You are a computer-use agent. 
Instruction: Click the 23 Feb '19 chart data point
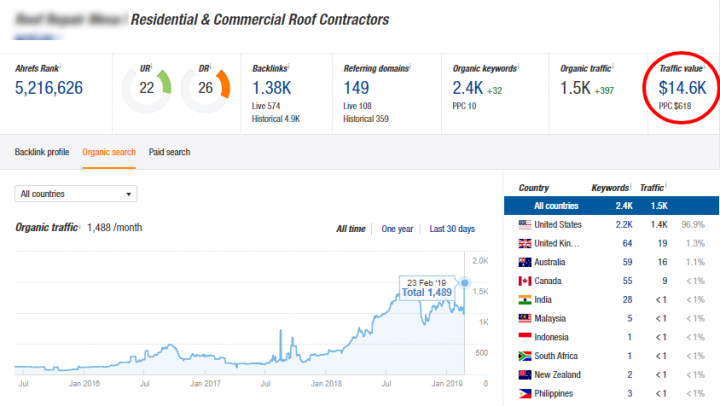464,283
